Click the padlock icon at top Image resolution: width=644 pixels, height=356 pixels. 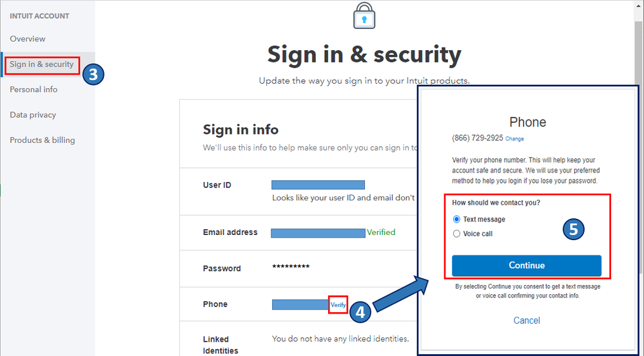pyautogui.click(x=365, y=17)
